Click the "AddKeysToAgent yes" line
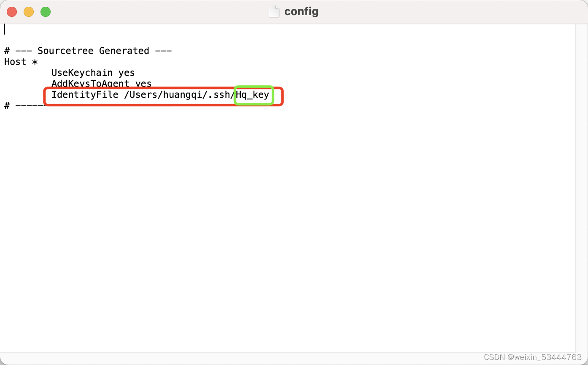Image resolution: width=588 pixels, height=365 pixels. 101,83
